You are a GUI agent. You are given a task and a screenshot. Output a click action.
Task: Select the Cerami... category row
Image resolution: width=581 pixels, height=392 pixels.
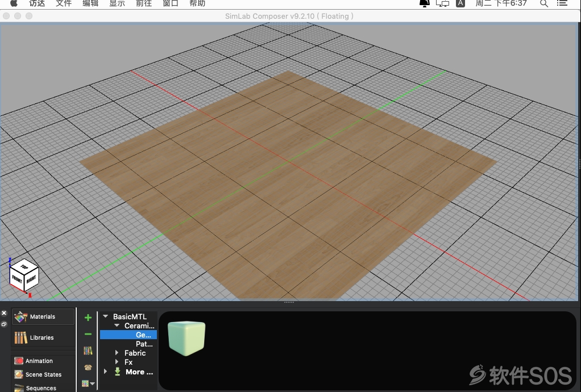pyautogui.click(x=128, y=326)
